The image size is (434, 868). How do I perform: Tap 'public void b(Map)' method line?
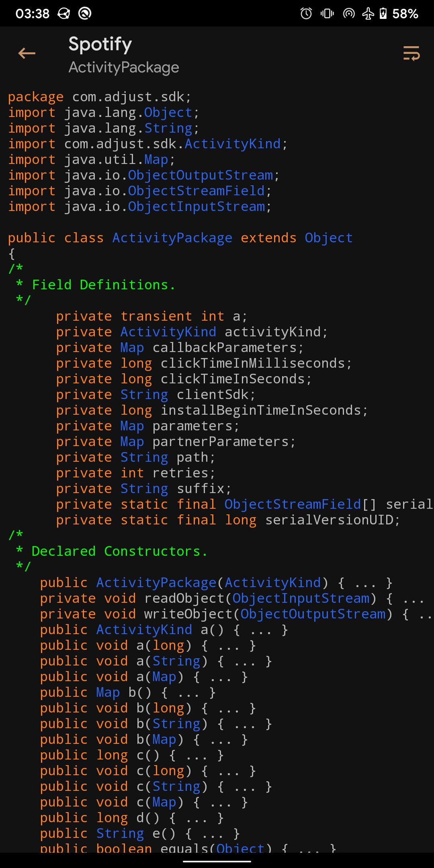tap(144, 739)
